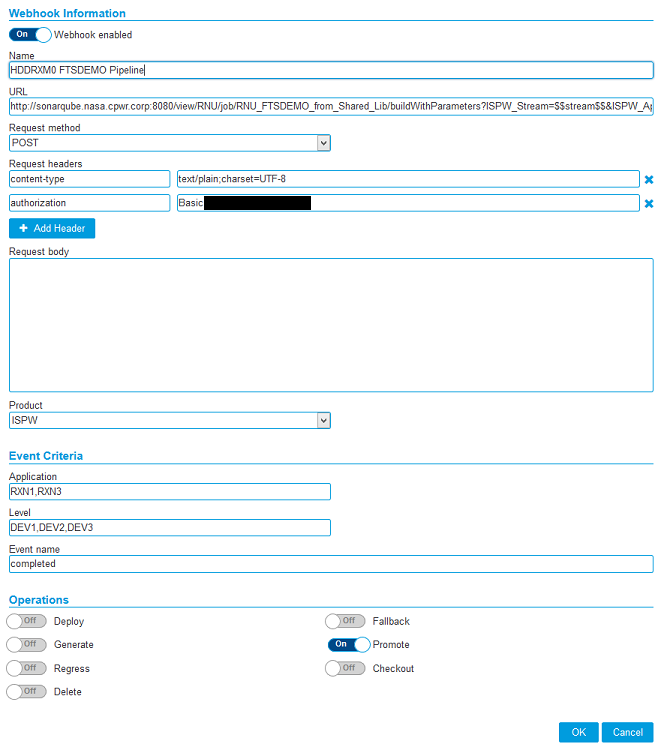The height and width of the screenshot is (750, 664).
Task: Remove the content-type header row
Action: 648,179
